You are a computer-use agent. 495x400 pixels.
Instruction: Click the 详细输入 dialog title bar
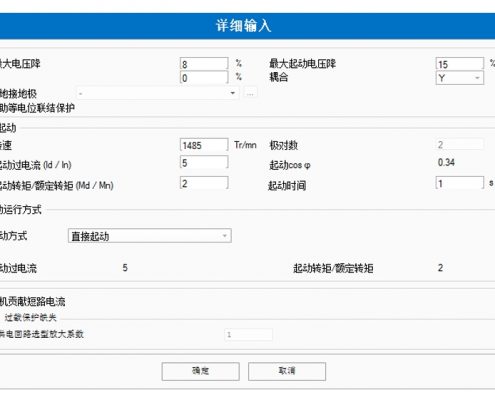(x=244, y=26)
